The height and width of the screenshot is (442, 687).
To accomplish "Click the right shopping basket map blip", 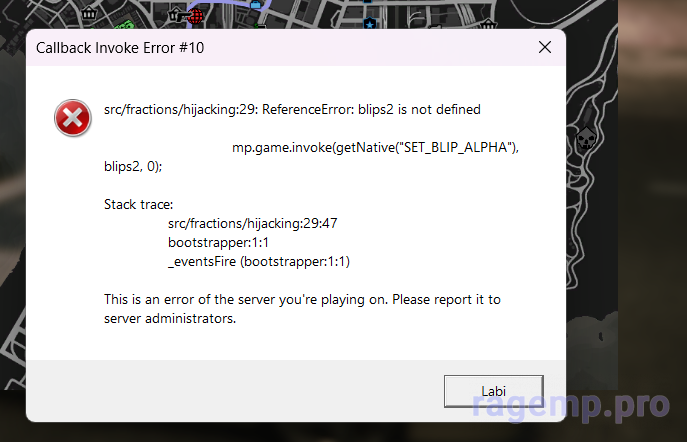I will tap(488, 24).
